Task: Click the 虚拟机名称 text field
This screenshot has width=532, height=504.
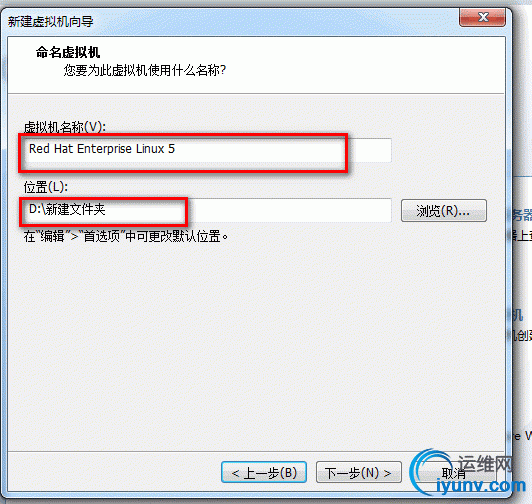Action: [x=208, y=150]
